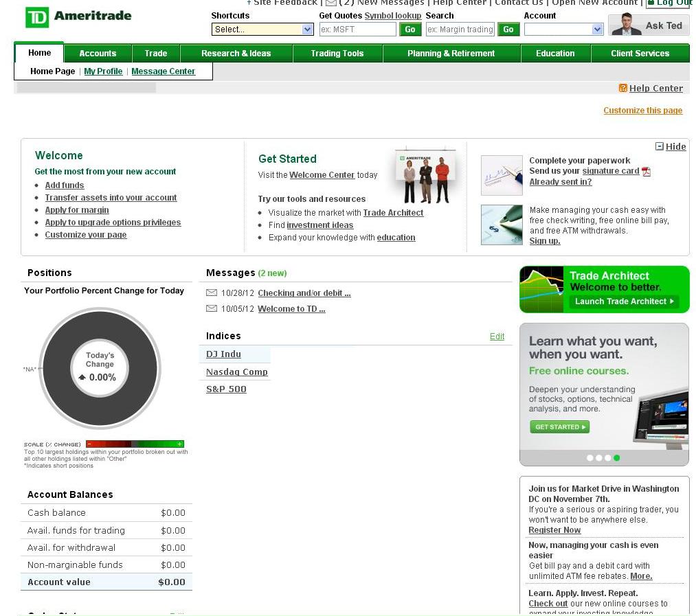The image size is (696, 616).
Task: Click envelope icon for Welcome to TD message
Action: [212, 308]
